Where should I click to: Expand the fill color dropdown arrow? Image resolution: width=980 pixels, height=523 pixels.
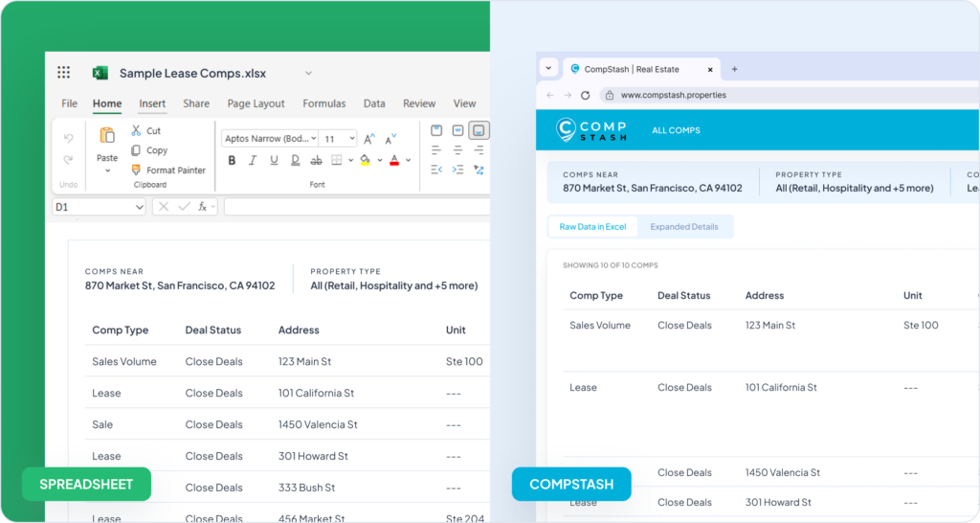379,161
